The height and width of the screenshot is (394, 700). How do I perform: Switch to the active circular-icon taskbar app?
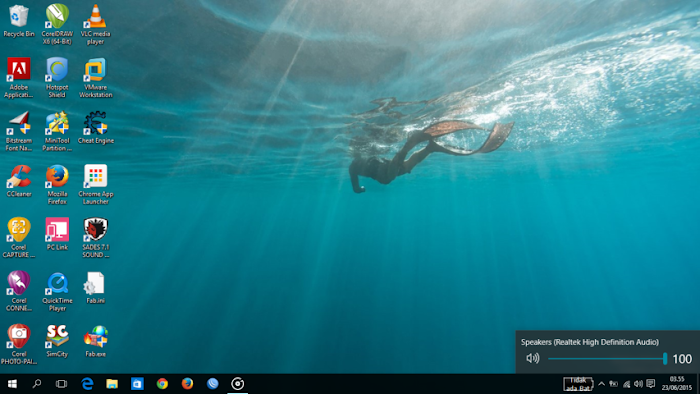pyautogui.click(x=238, y=384)
